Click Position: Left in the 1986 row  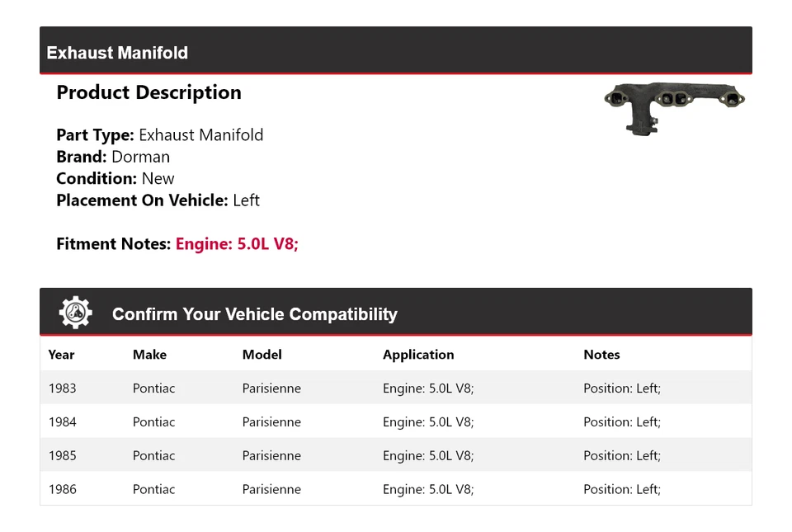[x=622, y=490]
